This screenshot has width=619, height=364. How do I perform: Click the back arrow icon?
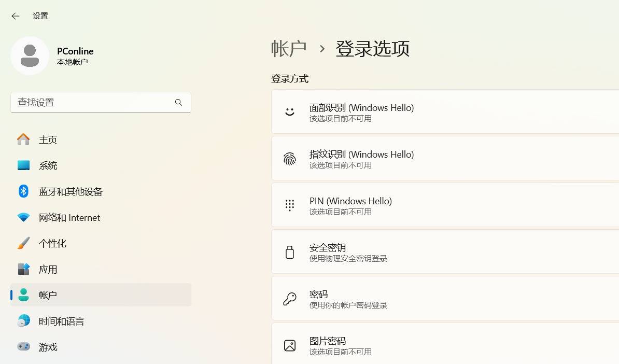point(16,16)
